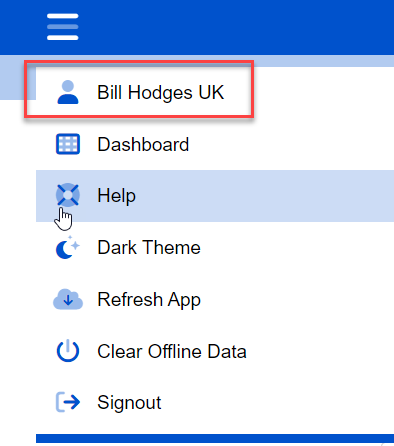Click the light blue strip under the header
394x446 pixels.
coord(323,61)
